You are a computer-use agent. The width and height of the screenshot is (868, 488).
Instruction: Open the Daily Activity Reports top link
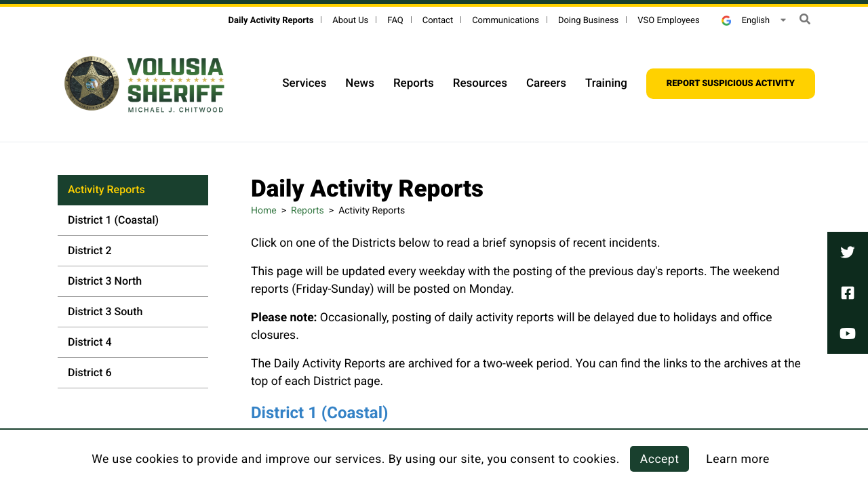pos(271,20)
